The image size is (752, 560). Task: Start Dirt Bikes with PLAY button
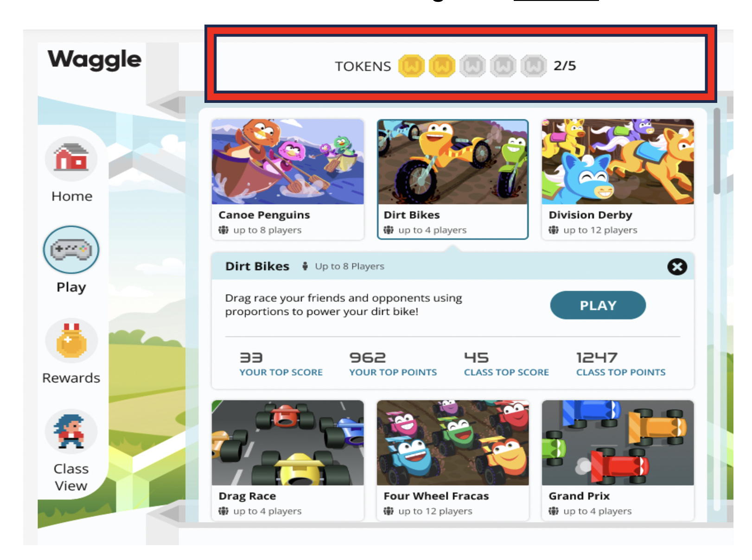[x=598, y=305]
